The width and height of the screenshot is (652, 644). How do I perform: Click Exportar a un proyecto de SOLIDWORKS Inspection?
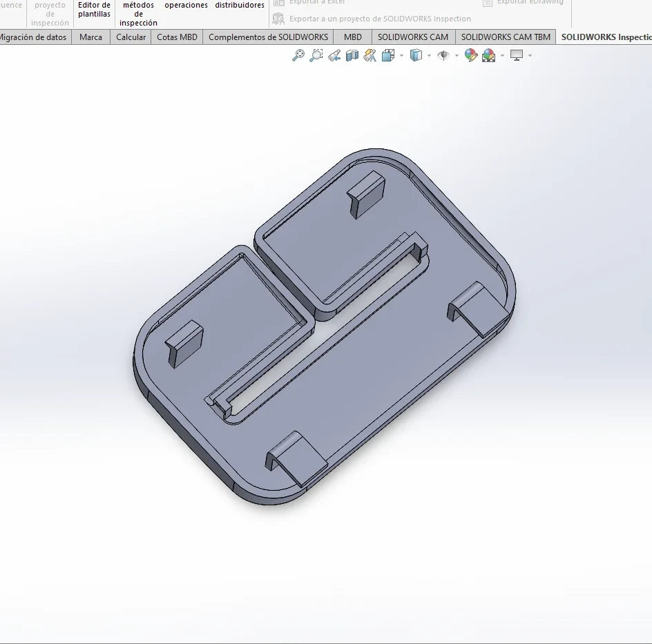tap(380, 19)
